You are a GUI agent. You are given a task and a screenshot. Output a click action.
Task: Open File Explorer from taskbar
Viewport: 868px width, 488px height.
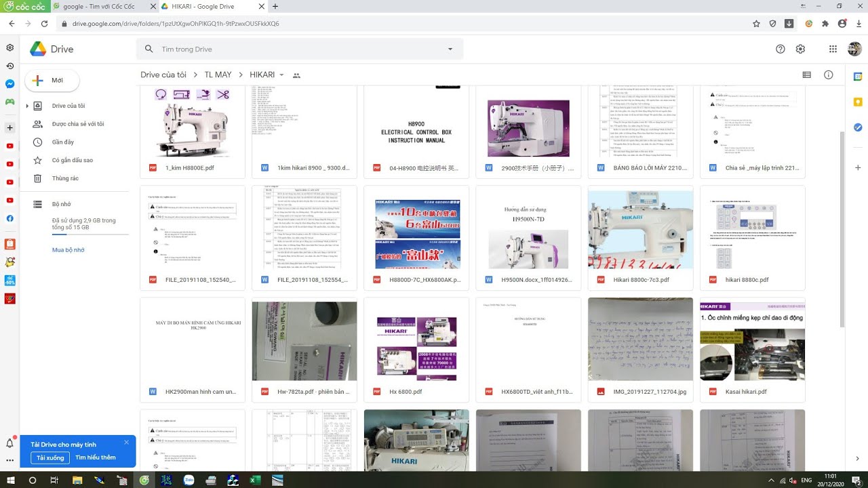pos(77,480)
